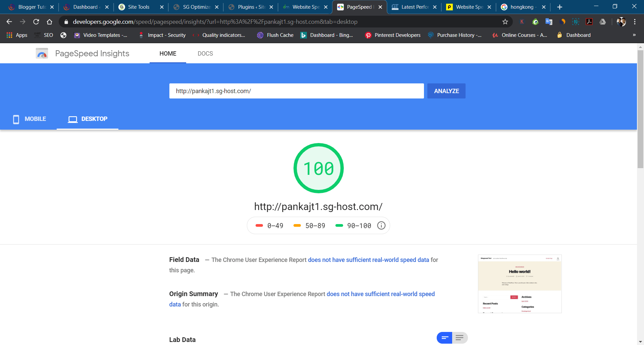Open a new browser tab
Image resolution: width=644 pixels, height=345 pixels.
559,7
